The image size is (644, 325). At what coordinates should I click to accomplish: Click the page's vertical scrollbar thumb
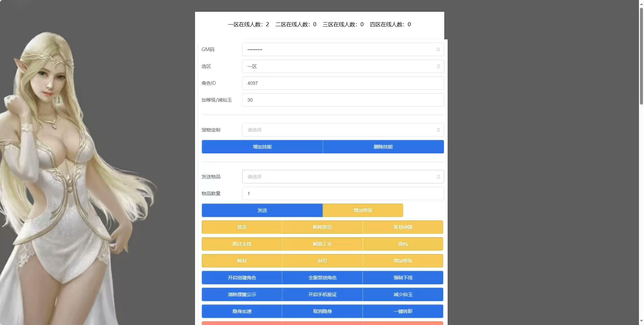641,56
